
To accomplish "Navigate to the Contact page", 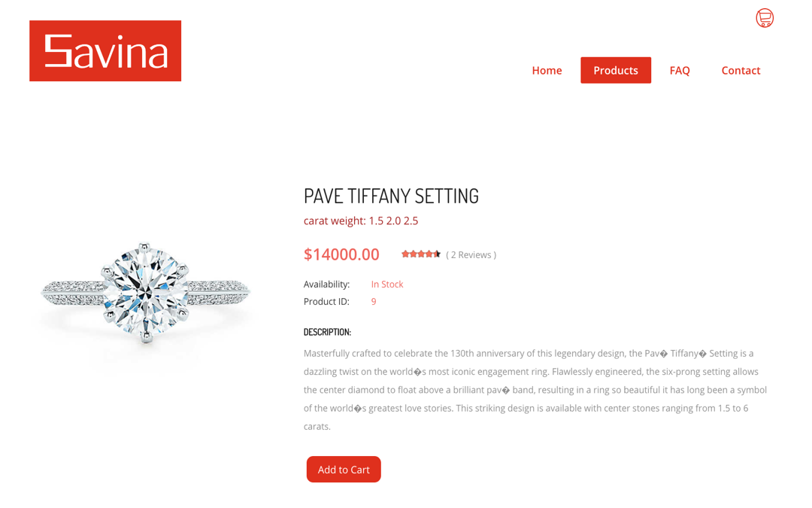I will (741, 71).
